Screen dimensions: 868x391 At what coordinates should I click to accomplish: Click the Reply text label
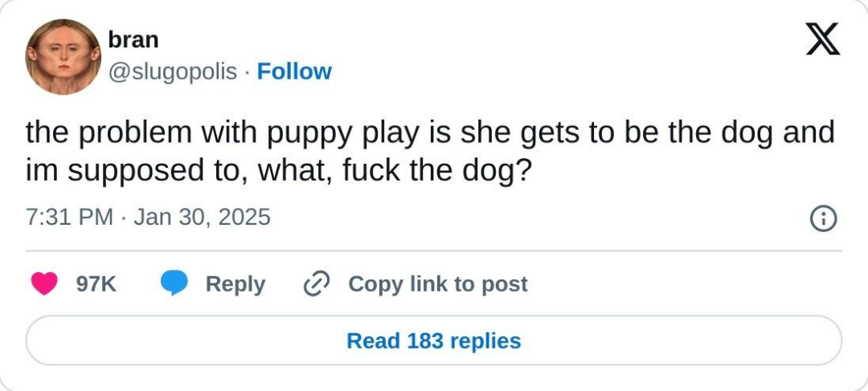point(235,284)
